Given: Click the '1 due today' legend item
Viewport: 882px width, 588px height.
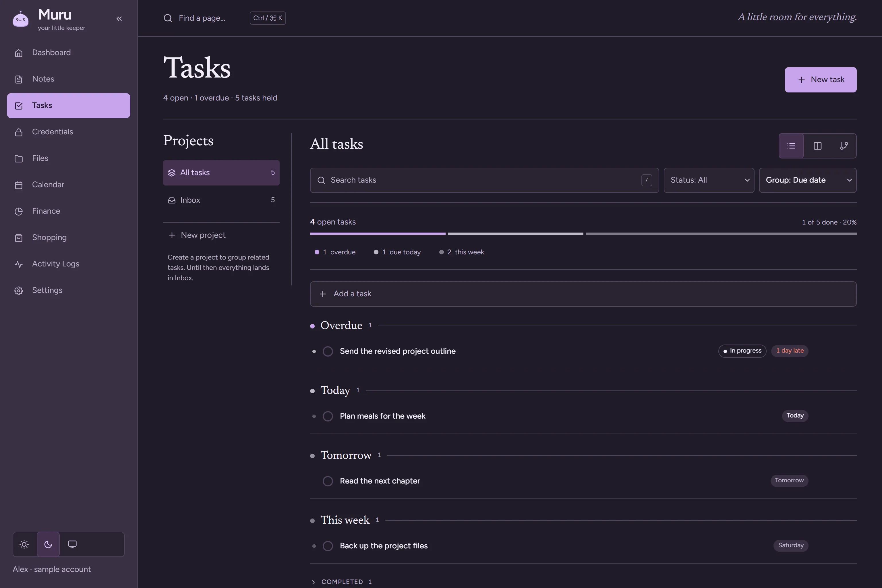Looking at the screenshot, I should pyautogui.click(x=397, y=252).
